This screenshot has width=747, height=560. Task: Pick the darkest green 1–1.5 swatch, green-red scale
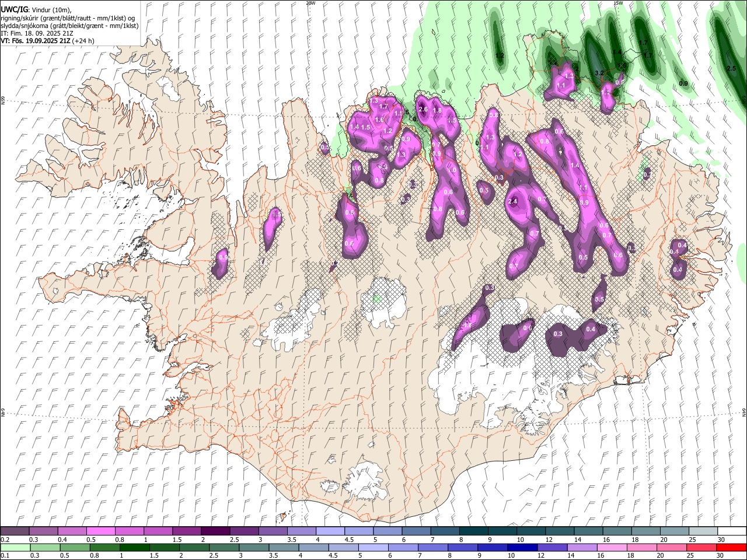tap(134, 547)
